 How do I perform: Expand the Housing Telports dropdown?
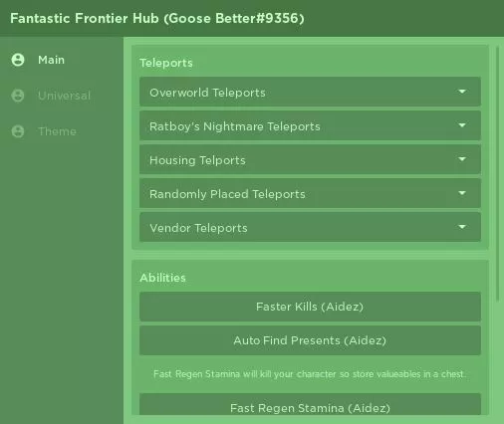(x=310, y=159)
